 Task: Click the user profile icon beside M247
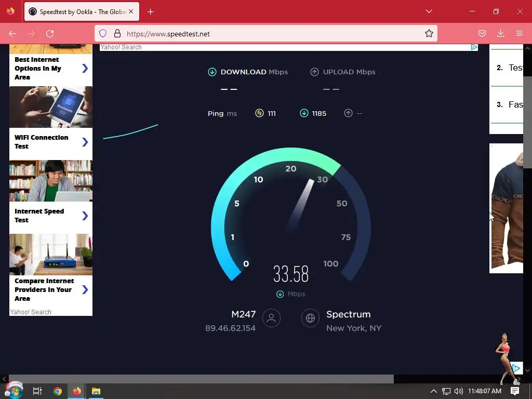click(271, 318)
